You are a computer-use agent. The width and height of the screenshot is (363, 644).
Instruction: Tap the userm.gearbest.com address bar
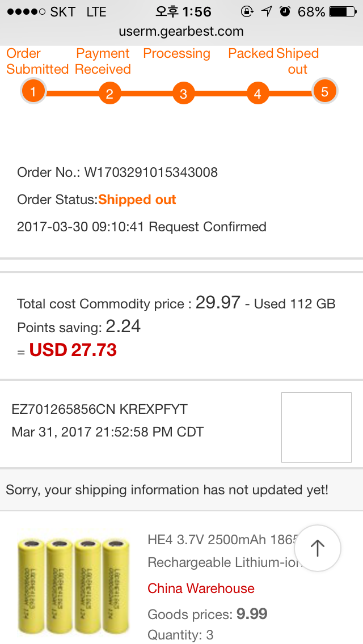pyautogui.click(x=181, y=32)
